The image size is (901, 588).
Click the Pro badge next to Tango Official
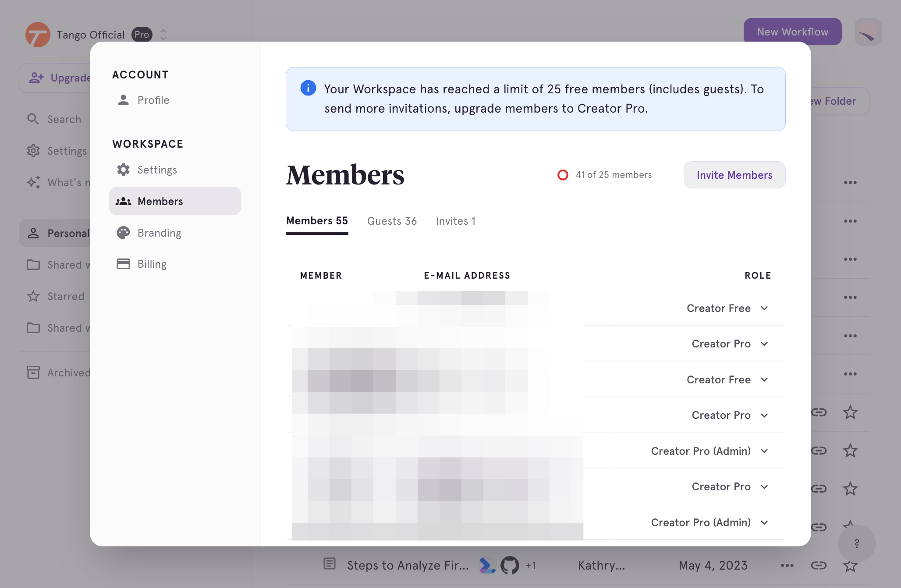pos(142,35)
